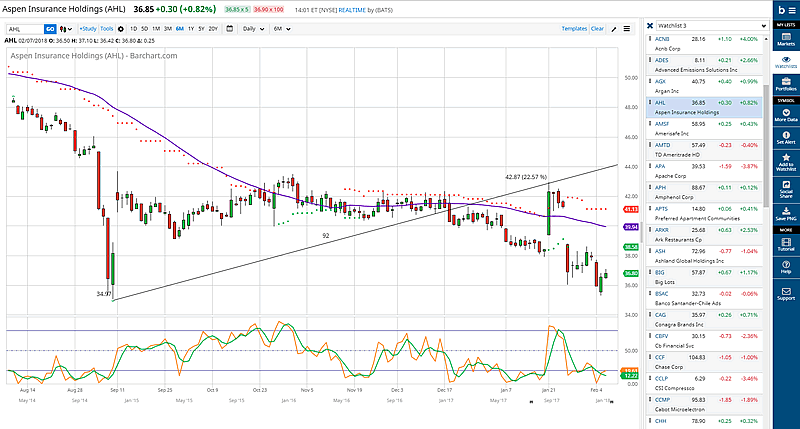Close the watchlist panel with X
Screen dimensions: 800x429
[649, 26]
